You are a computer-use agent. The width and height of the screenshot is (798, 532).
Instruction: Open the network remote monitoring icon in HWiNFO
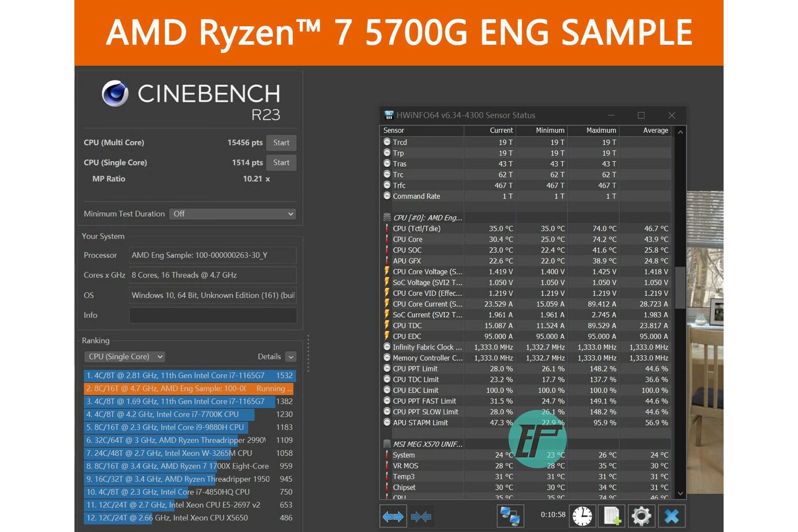point(510,517)
